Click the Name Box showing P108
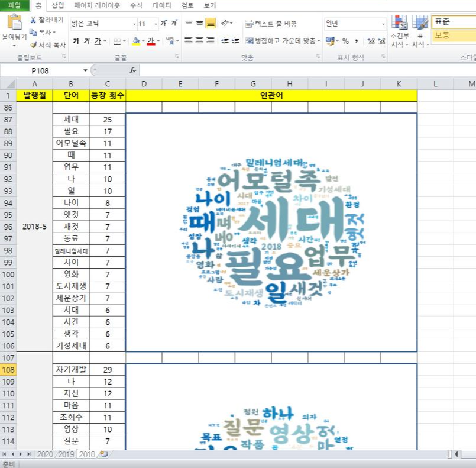The height and width of the screenshot is (468, 476). point(41,71)
